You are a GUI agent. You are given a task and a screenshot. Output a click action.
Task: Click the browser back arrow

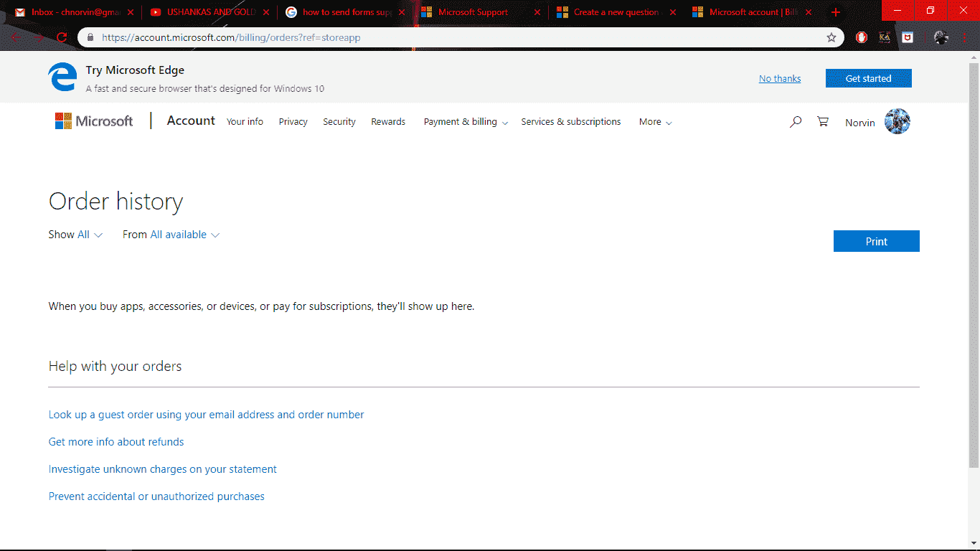(x=16, y=37)
